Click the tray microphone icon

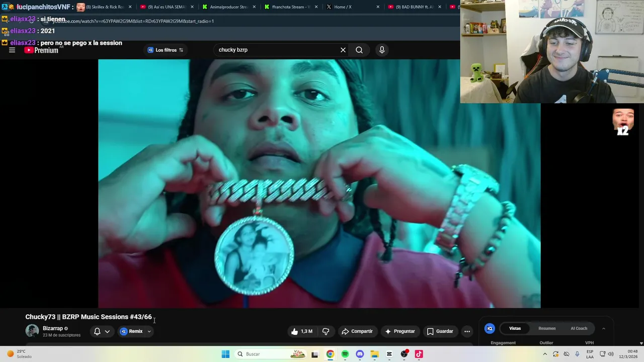tap(577, 354)
